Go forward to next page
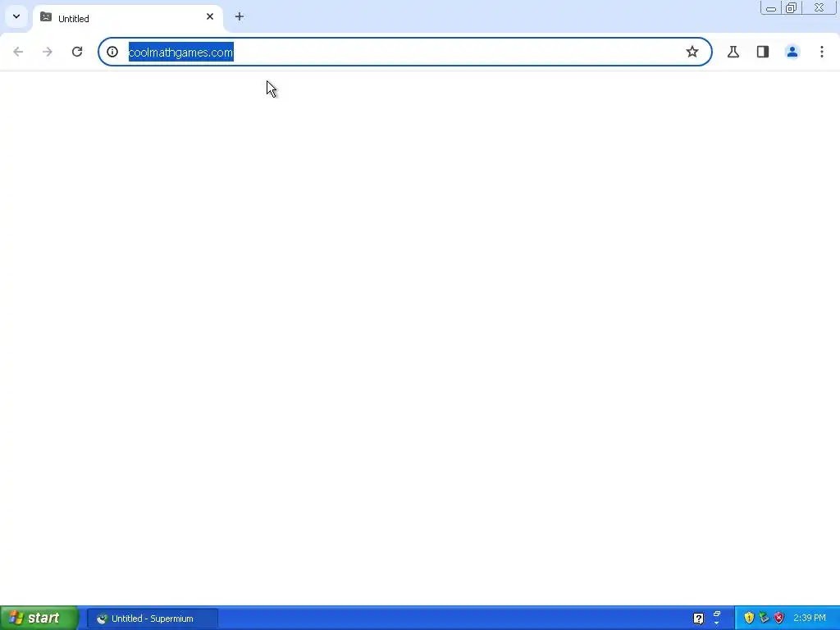Viewport: 840px width, 630px height. pyautogui.click(x=48, y=52)
